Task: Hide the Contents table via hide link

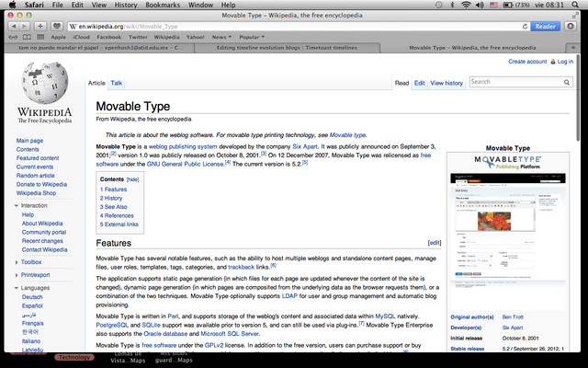Action: (132, 180)
